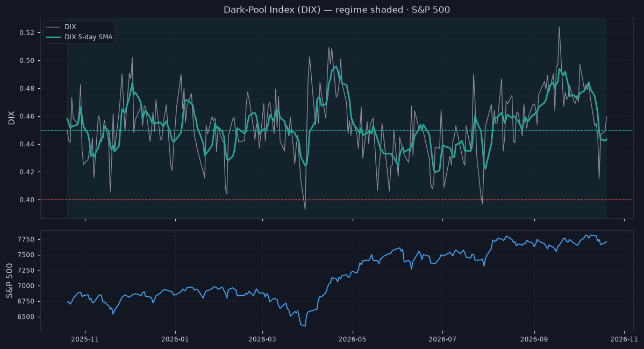Viewport: 644px width, 349px height.
Task: Click the 2025-11 x-axis date label
Action: tap(85, 339)
